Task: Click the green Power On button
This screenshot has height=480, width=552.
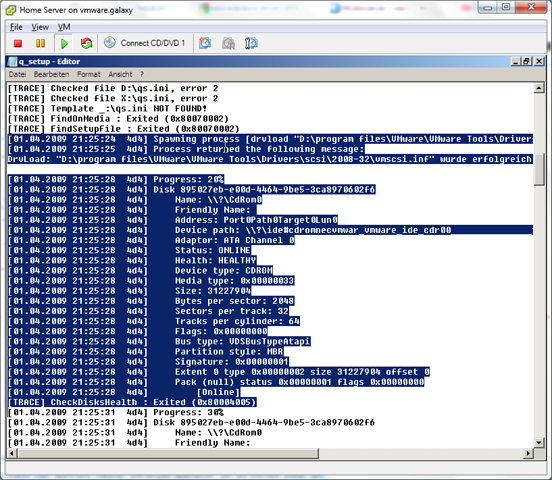Action: 64,44
